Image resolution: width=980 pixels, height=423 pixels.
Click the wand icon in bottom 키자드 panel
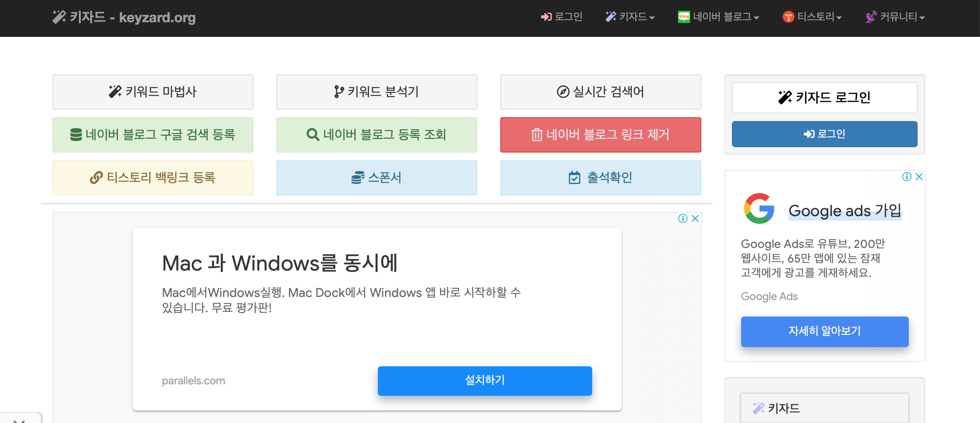(758, 408)
